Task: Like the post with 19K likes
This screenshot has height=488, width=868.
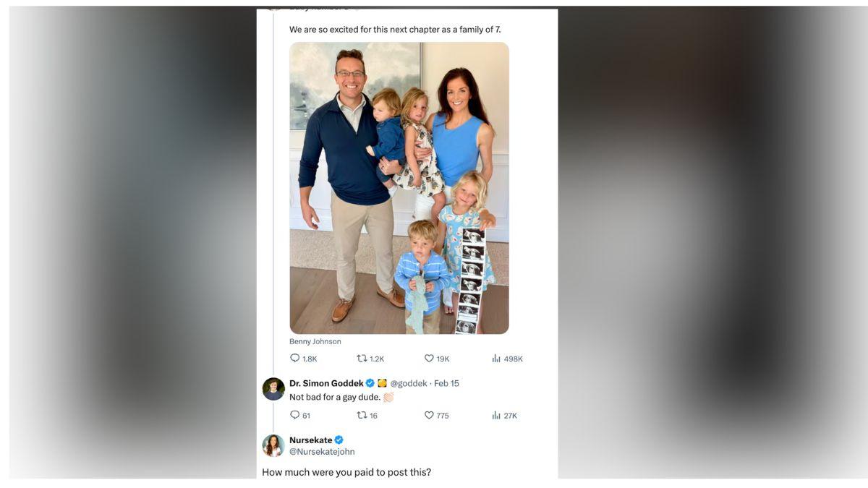Action: (x=429, y=359)
